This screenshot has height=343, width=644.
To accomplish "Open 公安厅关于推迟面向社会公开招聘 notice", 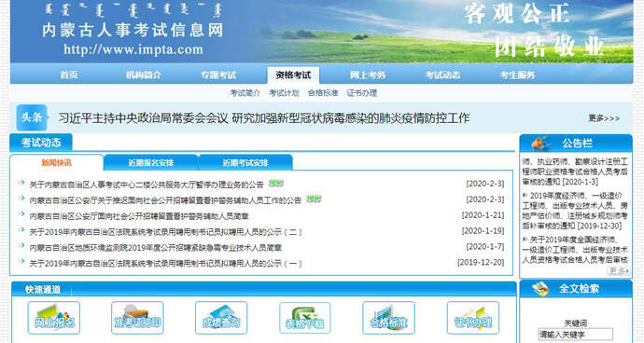I will click(x=165, y=200).
